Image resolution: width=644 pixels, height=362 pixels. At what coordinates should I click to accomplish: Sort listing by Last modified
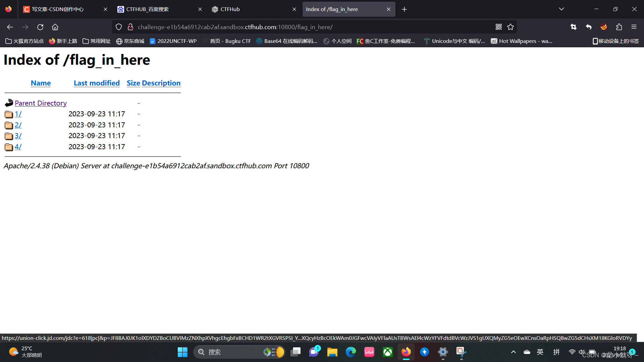[x=97, y=83]
